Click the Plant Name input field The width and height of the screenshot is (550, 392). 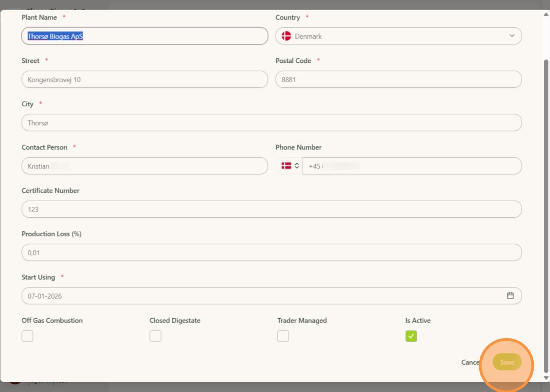click(145, 36)
